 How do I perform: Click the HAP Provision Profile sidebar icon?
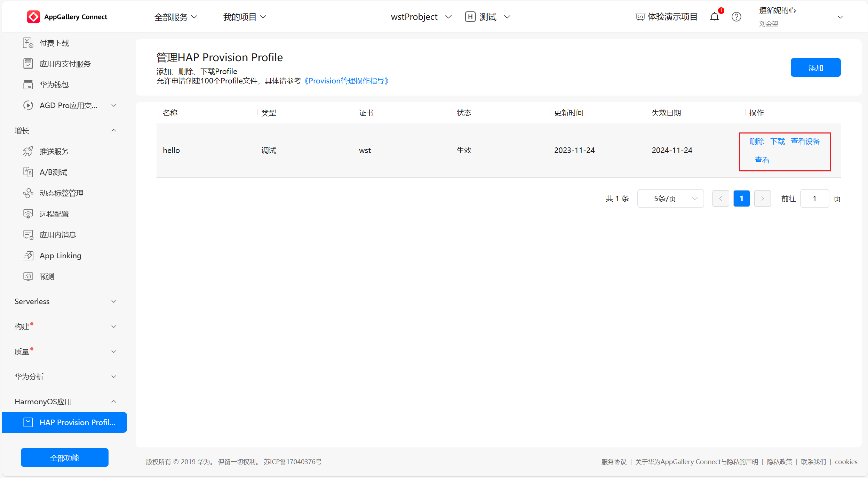tap(28, 422)
